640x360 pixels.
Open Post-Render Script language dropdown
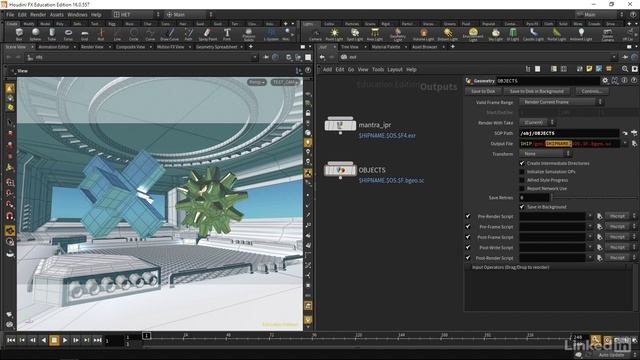(x=620, y=258)
